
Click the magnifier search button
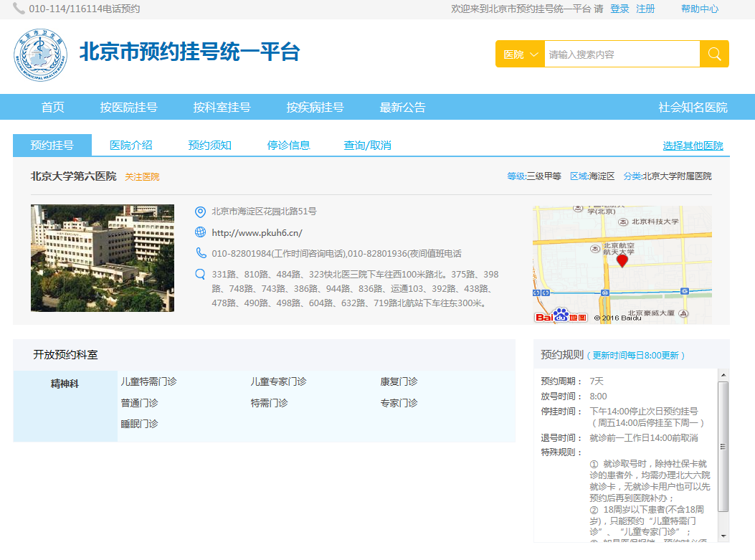pos(714,54)
